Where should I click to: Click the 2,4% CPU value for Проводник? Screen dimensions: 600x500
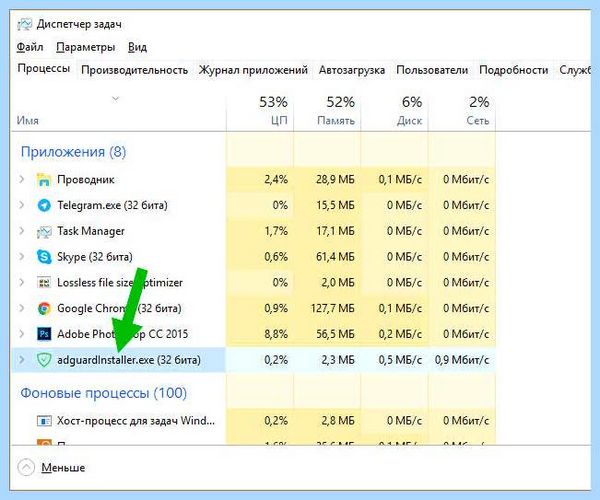(x=276, y=179)
